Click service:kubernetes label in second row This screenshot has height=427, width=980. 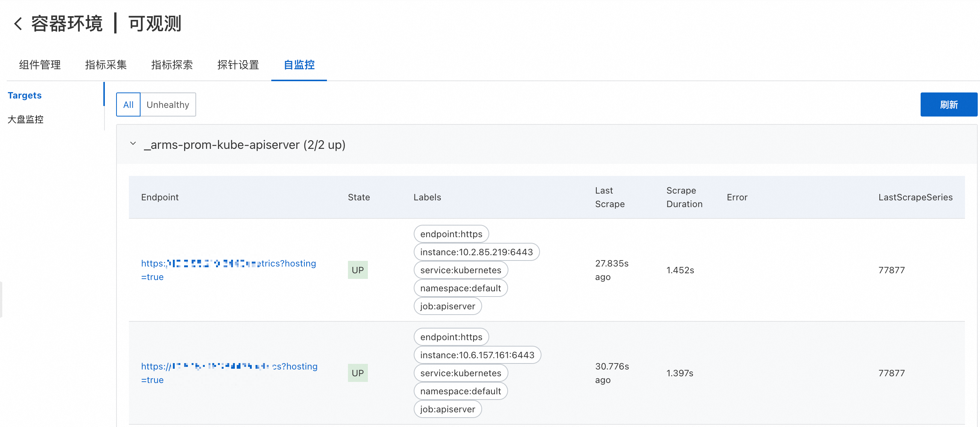[461, 373]
